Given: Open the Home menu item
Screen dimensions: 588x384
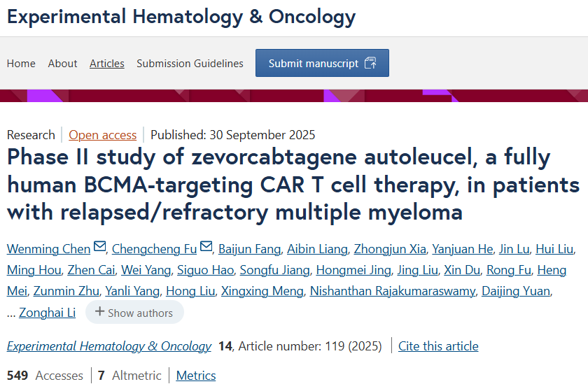Looking at the screenshot, I should click(21, 63).
